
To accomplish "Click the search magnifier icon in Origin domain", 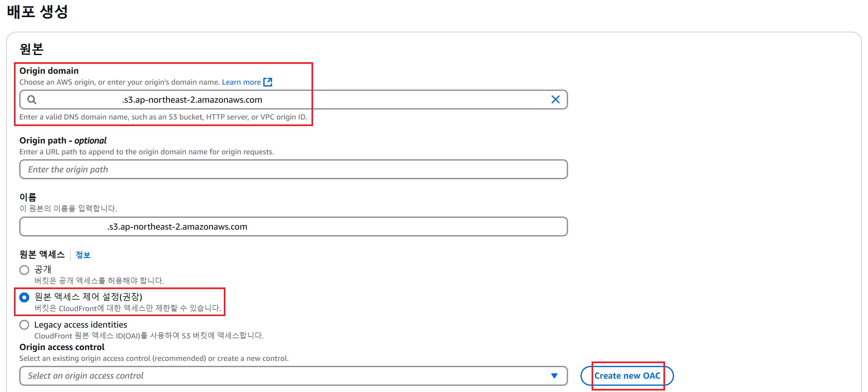I will [32, 100].
